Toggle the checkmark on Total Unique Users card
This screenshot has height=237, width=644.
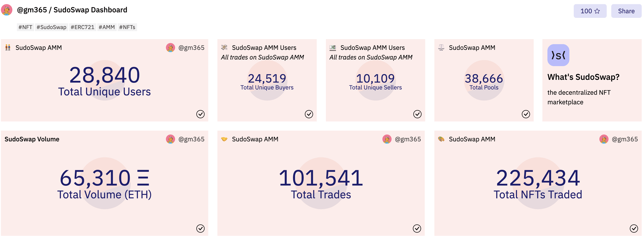click(x=200, y=114)
